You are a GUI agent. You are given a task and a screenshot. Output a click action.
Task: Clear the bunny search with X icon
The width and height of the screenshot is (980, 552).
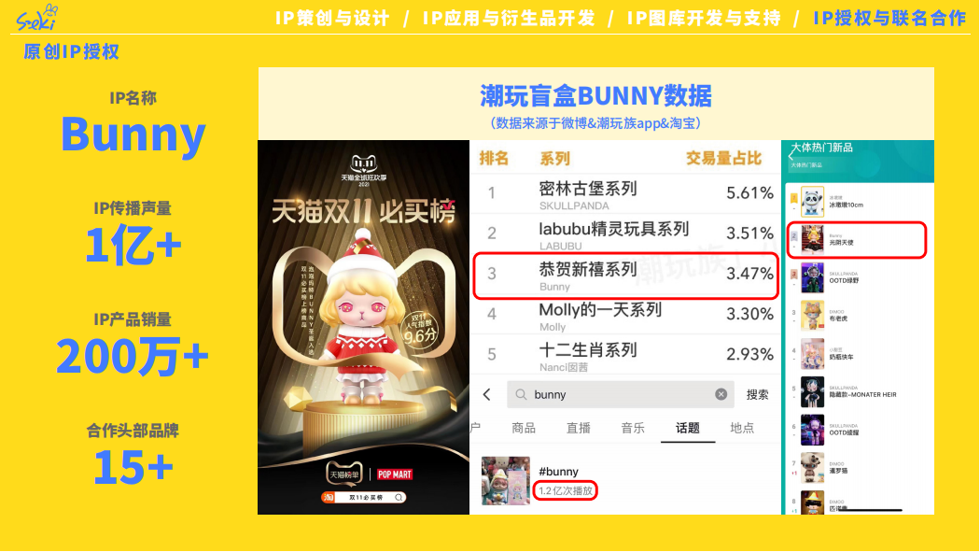click(721, 394)
